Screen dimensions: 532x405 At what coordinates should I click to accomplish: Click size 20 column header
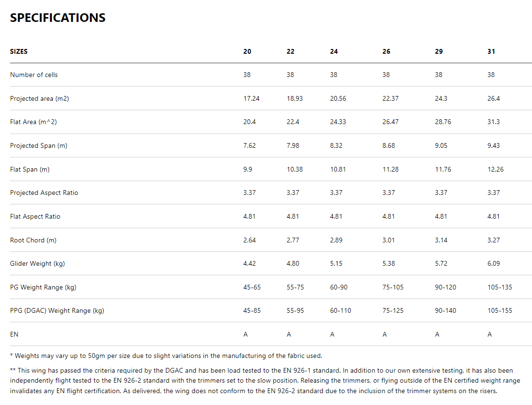[247, 51]
